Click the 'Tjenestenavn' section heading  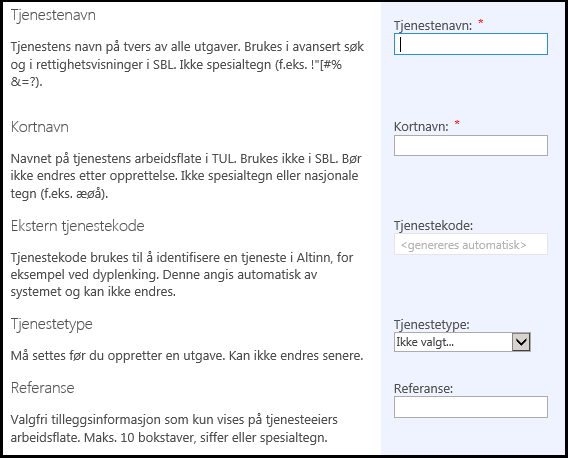(53, 15)
